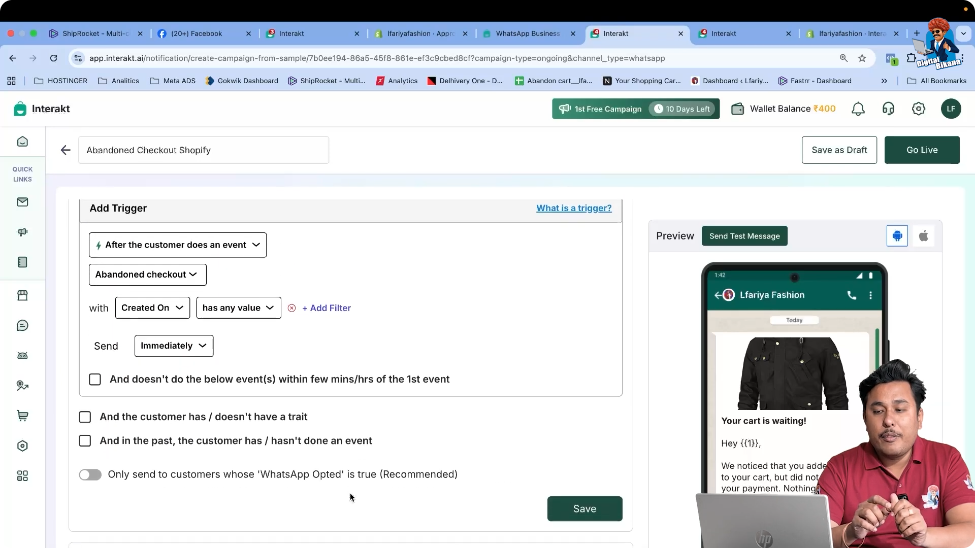Switch to the WhatsApp Business browser tab
Viewport: 977px width, 550px height.
(x=528, y=34)
